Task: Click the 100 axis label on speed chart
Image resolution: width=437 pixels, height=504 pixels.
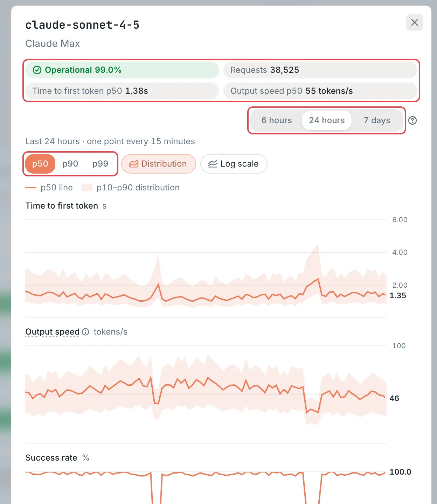Action: tap(399, 346)
